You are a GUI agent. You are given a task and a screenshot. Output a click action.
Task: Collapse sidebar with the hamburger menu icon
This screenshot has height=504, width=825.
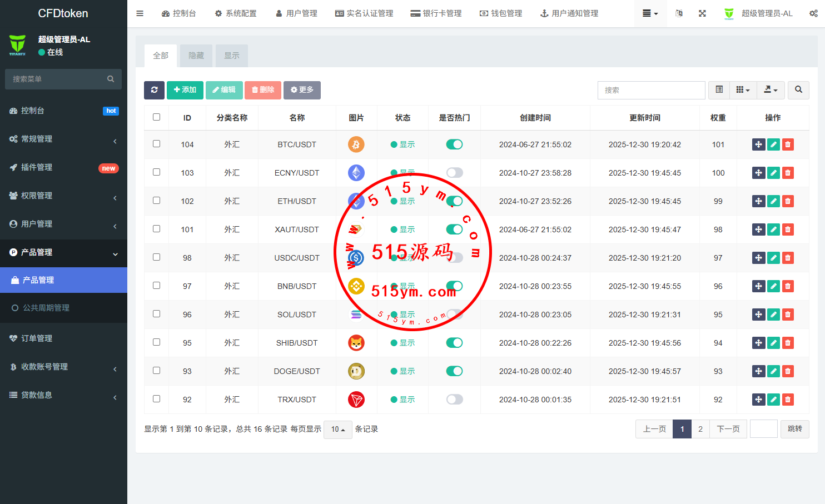140,13
